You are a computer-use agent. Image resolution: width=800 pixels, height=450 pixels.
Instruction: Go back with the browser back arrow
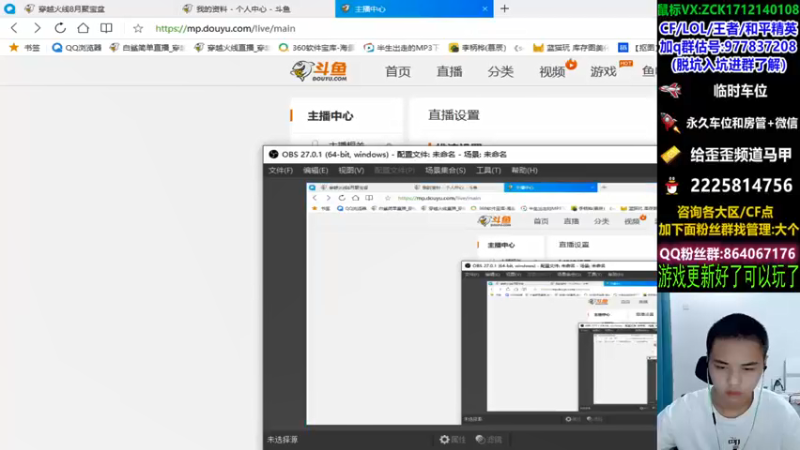(14, 28)
